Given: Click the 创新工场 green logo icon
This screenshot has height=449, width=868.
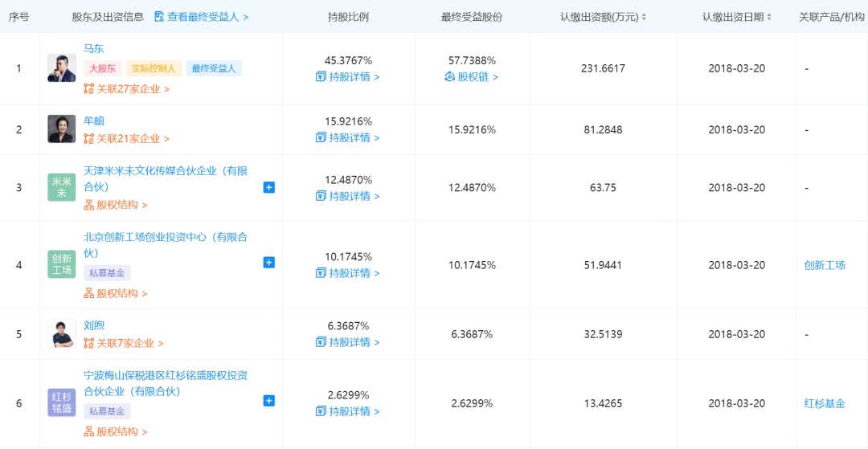Looking at the screenshot, I should (x=62, y=264).
